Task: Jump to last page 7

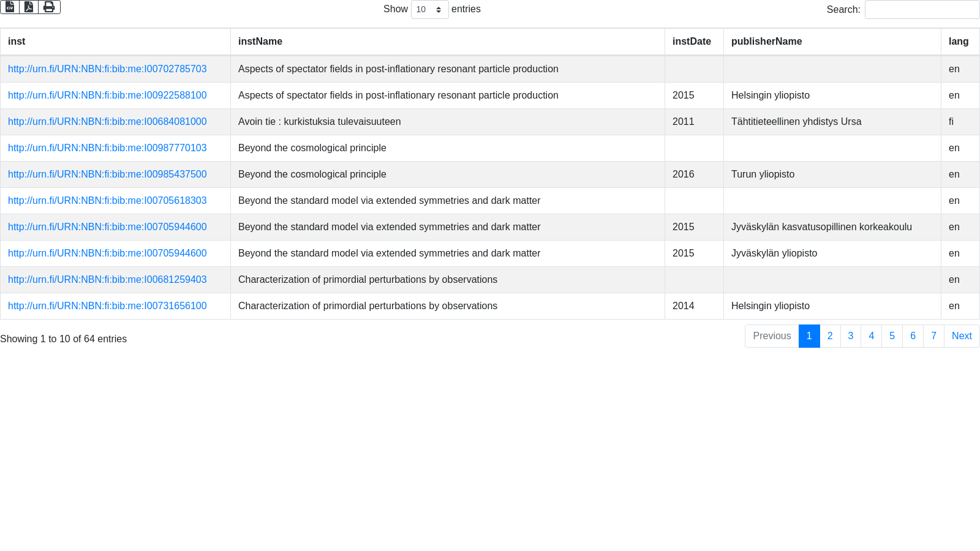Action: pos(933,336)
